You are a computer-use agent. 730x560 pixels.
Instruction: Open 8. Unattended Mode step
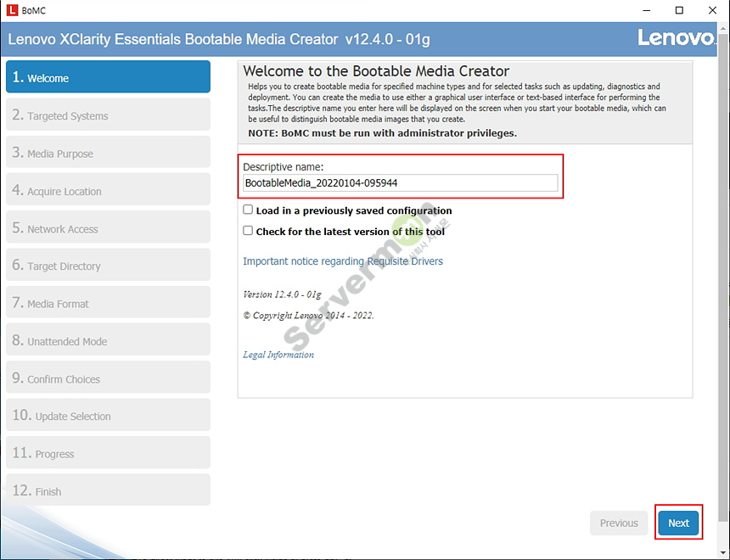click(108, 340)
